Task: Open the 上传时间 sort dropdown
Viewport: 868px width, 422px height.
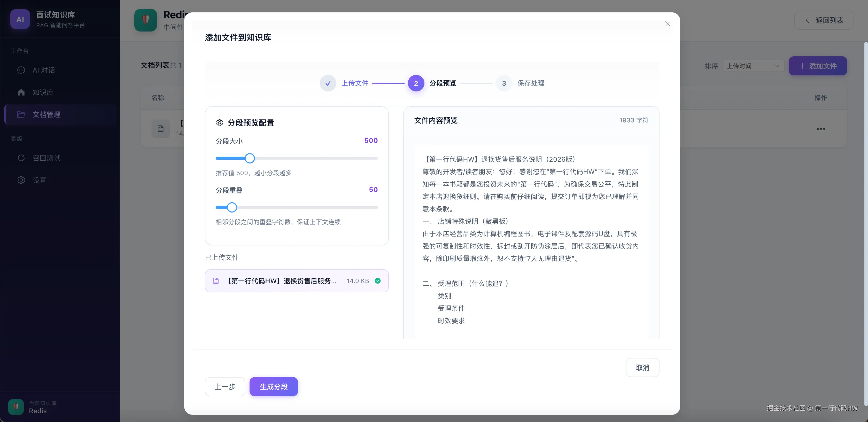Action: 753,66
